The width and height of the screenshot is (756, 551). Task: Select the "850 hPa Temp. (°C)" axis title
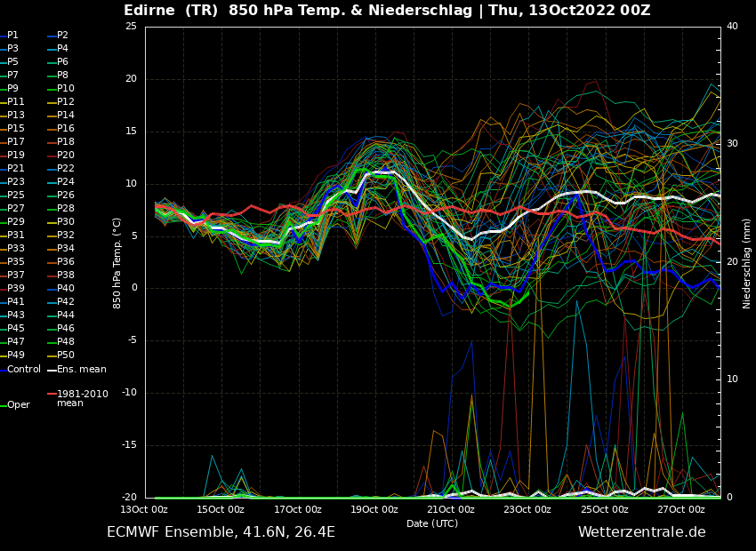117,263
